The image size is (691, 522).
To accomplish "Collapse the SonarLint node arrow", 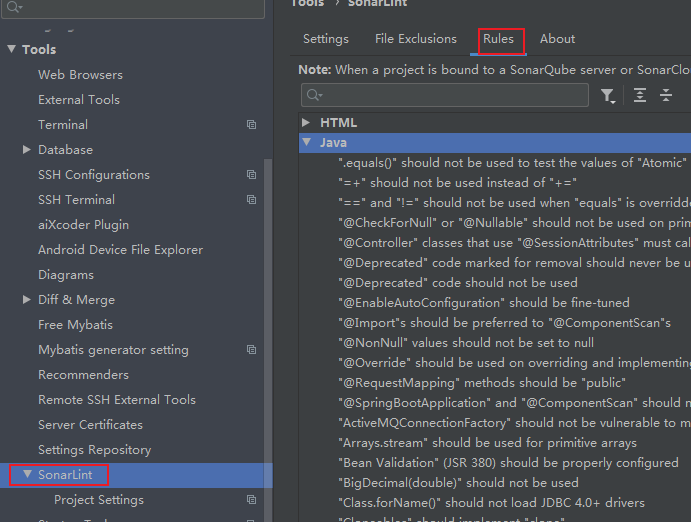I will pyautogui.click(x=27, y=474).
